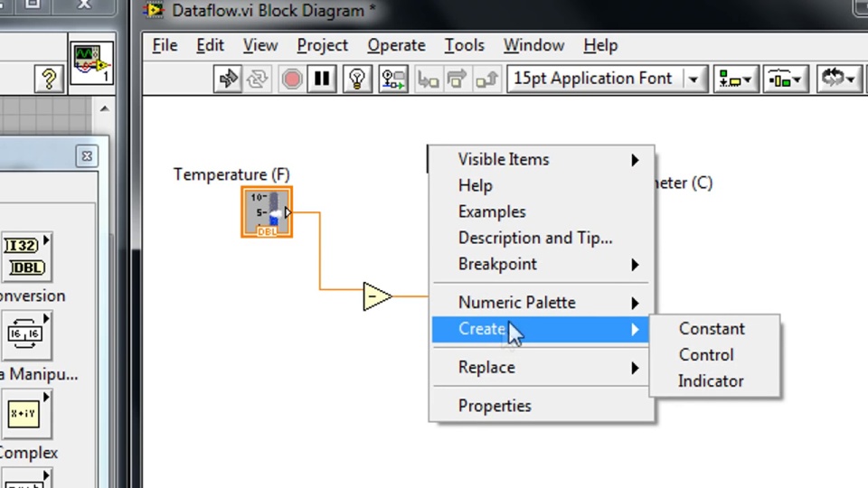Open the Data Manipulation palette icon
The height and width of the screenshot is (488, 868).
tap(26, 335)
